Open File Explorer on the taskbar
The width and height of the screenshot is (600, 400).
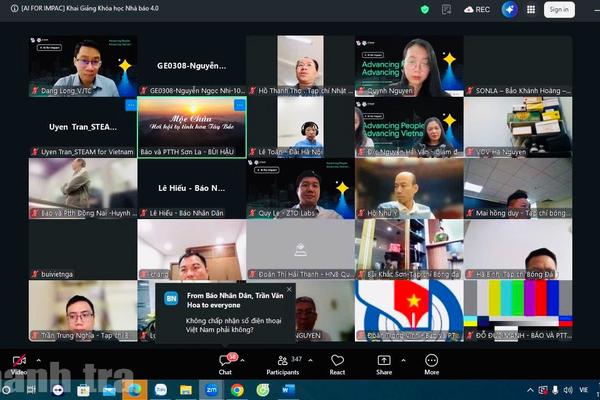point(186,390)
